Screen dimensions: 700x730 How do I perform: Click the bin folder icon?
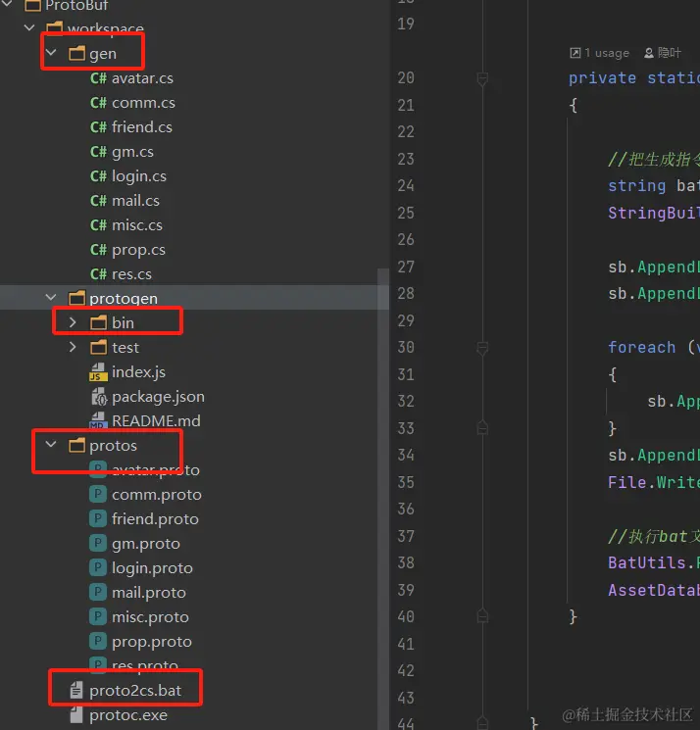point(98,322)
